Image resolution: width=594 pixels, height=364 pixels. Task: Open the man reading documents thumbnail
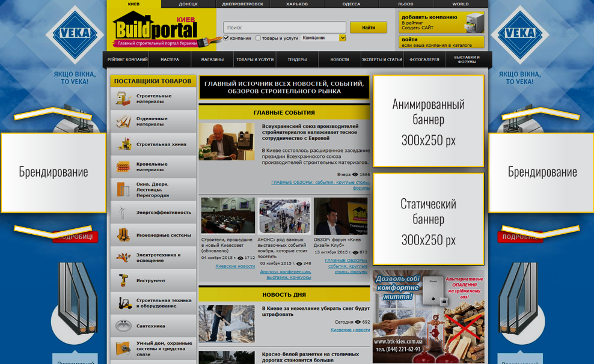pos(227,142)
